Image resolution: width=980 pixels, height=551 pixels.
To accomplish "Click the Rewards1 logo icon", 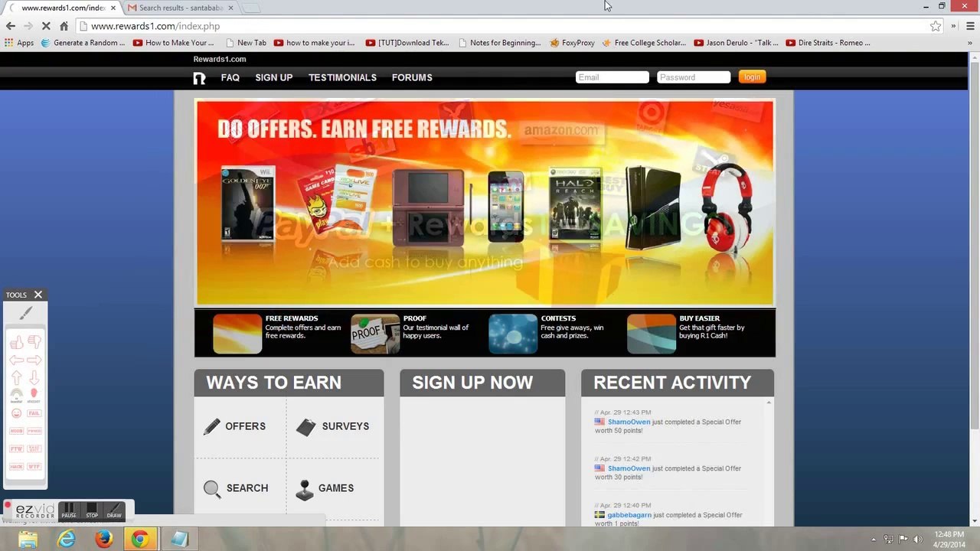I will (200, 77).
